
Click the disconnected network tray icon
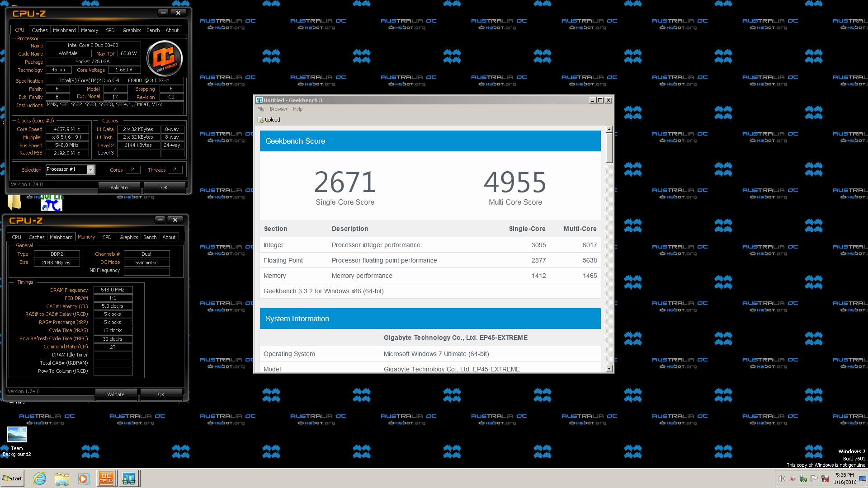point(825,479)
